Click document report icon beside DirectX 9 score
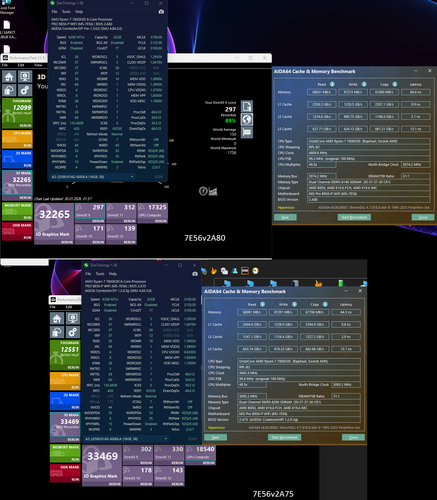This screenshot has width=437, height=500. (x=247, y=106)
